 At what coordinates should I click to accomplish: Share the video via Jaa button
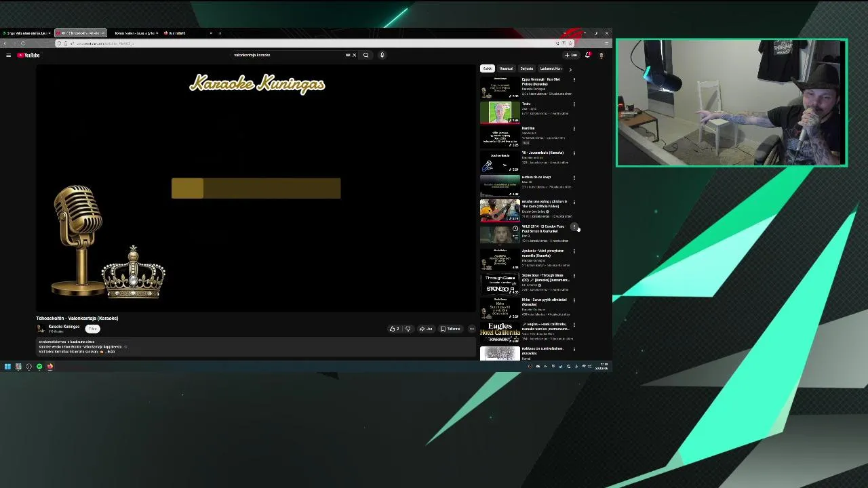coord(426,329)
